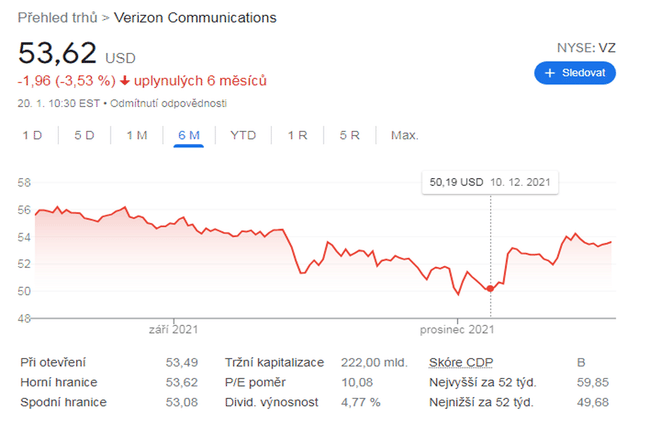This screenshot has width=650, height=422.
Task: Choose the 1 M chart range
Action: pos(136,135)
